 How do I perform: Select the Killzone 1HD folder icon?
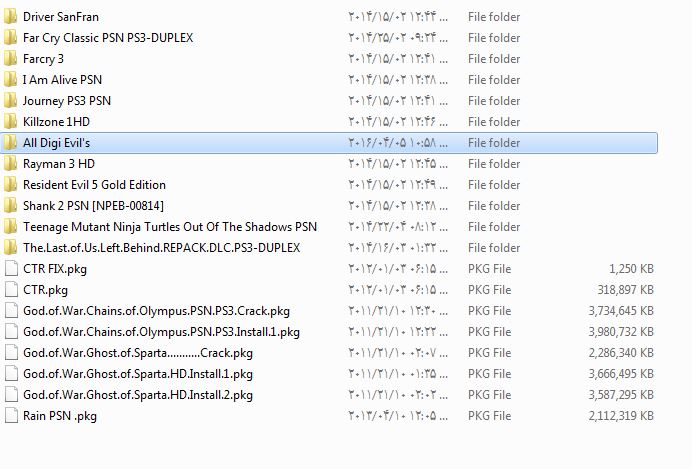[x=11, y=122]
